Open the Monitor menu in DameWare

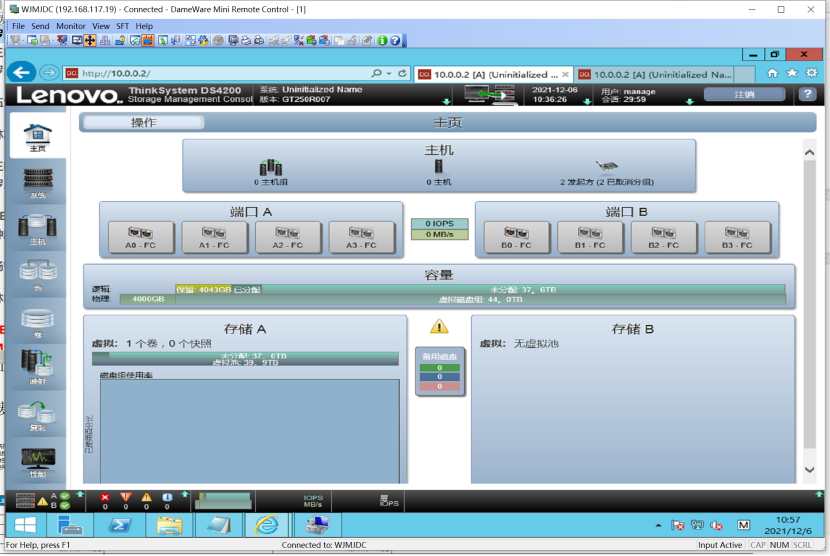tap(70, 26)
